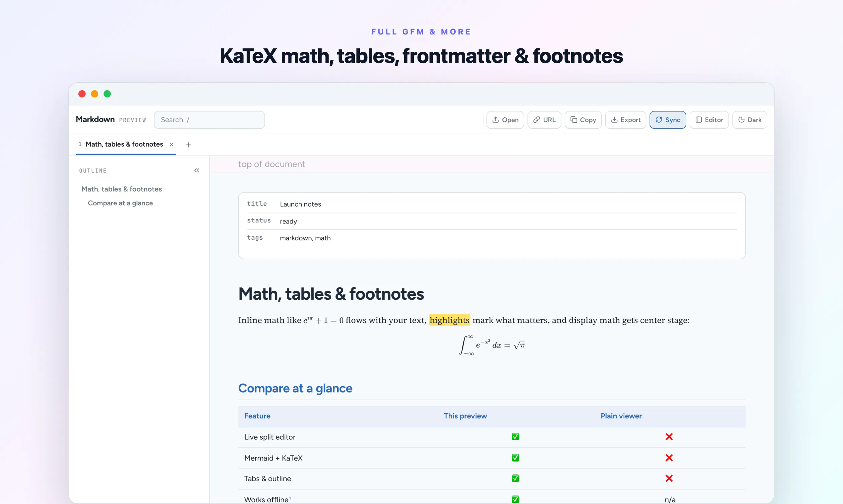This screenshot has width=843, height=504.
Task: Click the 'markdown, math' tags value
Action: pos(305,238)
